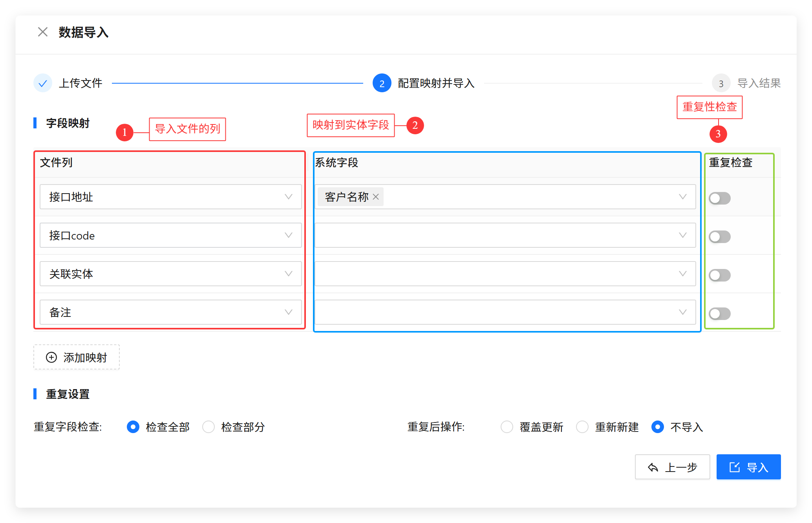Expand the 关联实体 file column dropdown

(170, 274)
